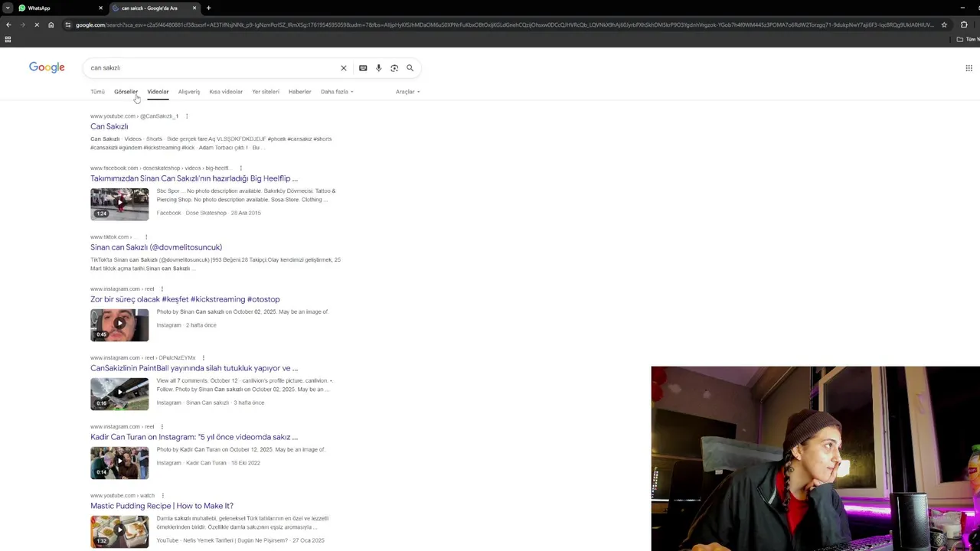Open more options for youtube.com @CanSakizli_1 result
980x551 pixels.
[x=186, y=116]
